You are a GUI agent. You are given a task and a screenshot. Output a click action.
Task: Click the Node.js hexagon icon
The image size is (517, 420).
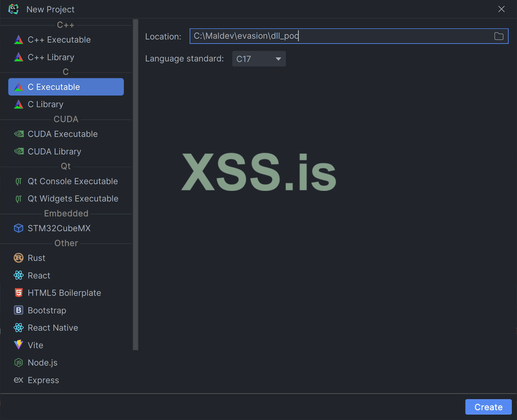pyautogui.click(x=19, y=363)
